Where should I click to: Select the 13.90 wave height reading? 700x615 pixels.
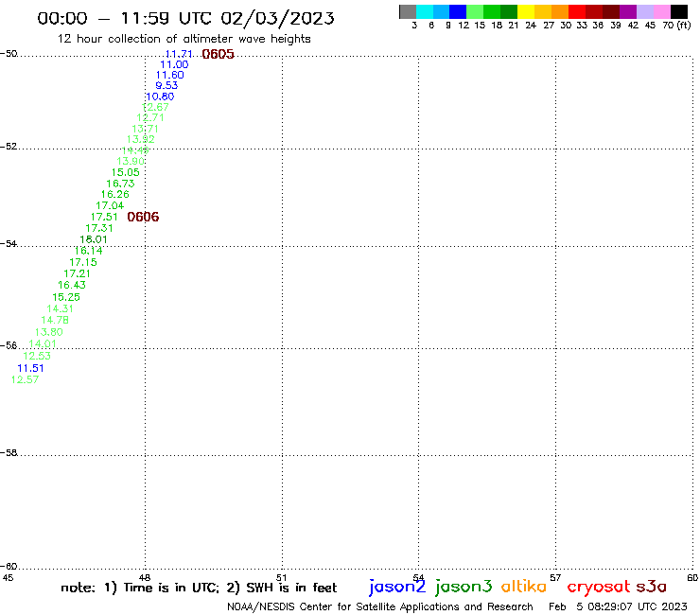pyautogui.click(x=131, y=161)
